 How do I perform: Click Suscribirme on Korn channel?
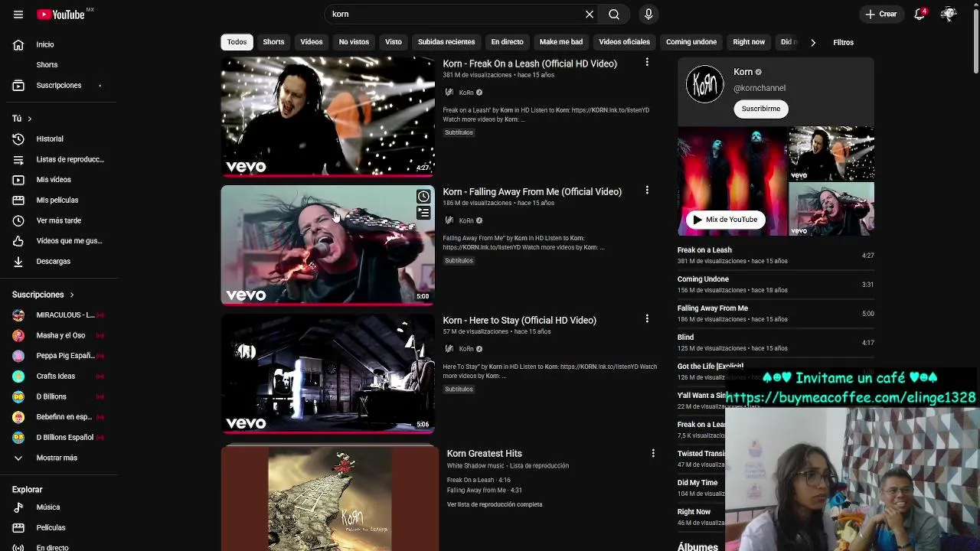pos(760,109)
